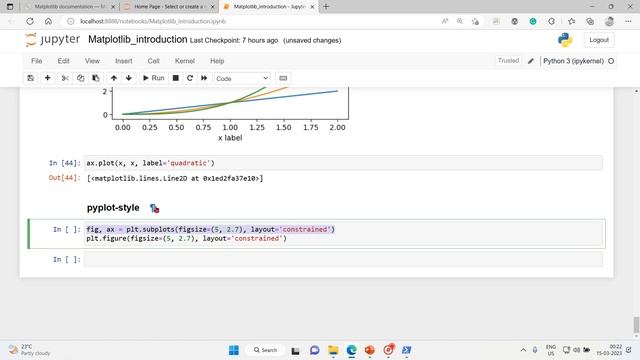Open the Cell menu
The width and height of the screenshot is (640, 360).
[x=153, y=61]
